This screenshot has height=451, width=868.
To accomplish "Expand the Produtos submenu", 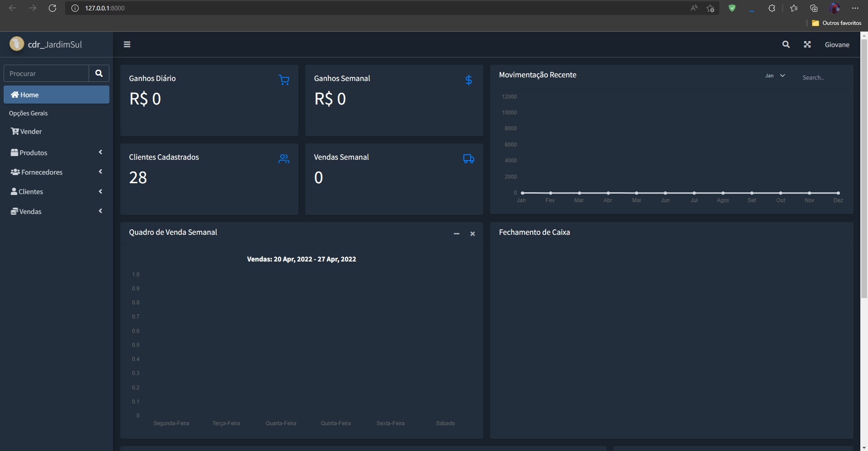I will pyautogui.click(x=100, y=152).
